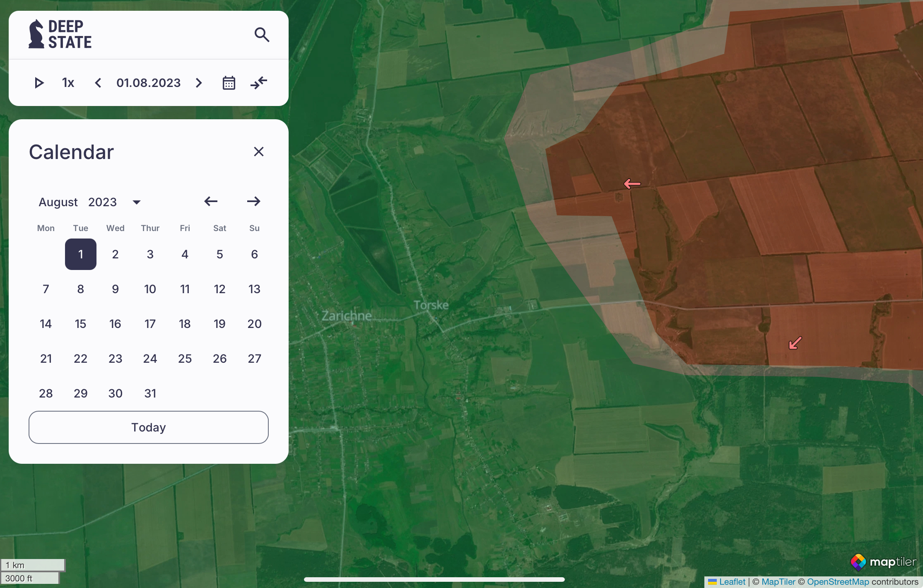Select day 14 in calendar
Viewport: 923px width, 588px height.
point(46,324)
